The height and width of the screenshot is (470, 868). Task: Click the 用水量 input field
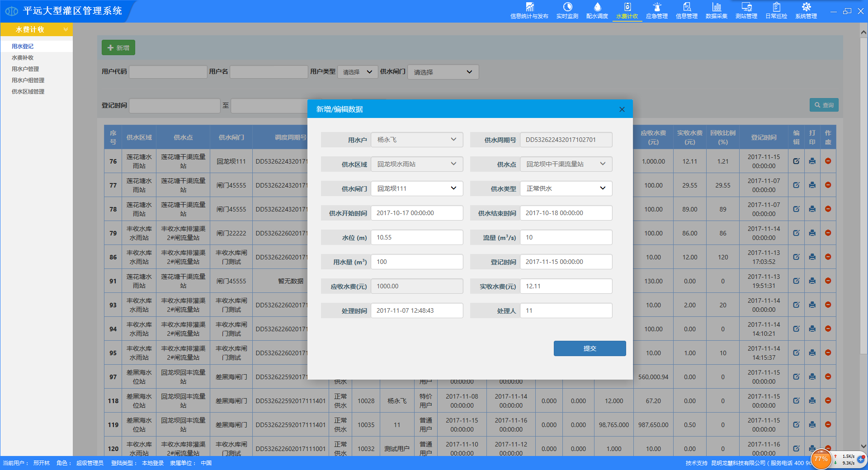point(417,262)
